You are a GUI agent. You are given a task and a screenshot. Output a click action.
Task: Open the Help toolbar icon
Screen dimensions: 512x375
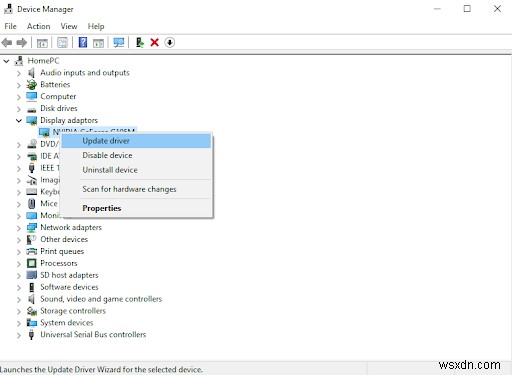point(83,42)
